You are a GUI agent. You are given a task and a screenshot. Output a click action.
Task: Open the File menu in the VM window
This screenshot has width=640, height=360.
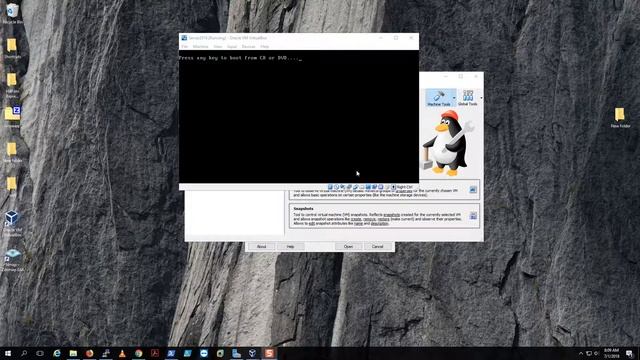click(184, 47)
